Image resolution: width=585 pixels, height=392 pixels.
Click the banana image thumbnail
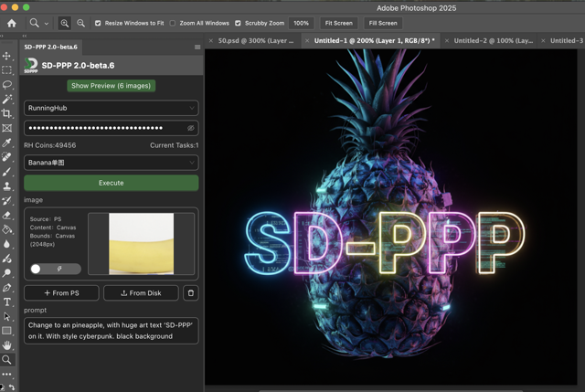tap(141, 244)
